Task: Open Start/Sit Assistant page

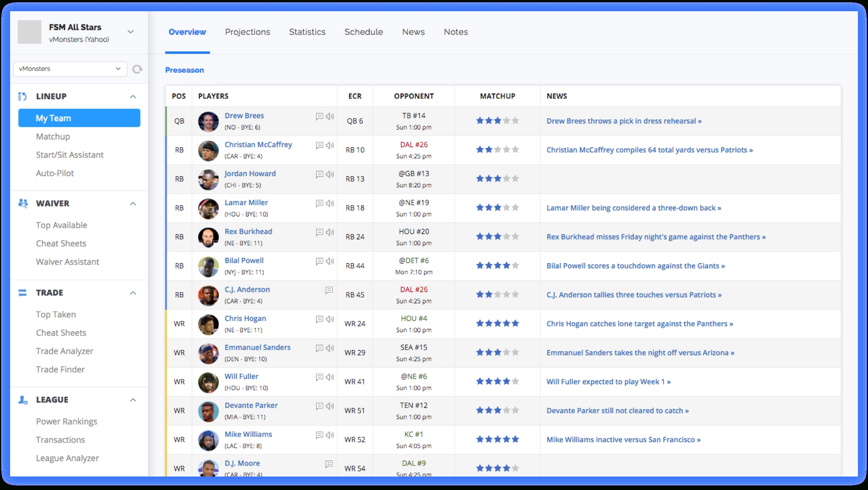Action: [70, 155]
